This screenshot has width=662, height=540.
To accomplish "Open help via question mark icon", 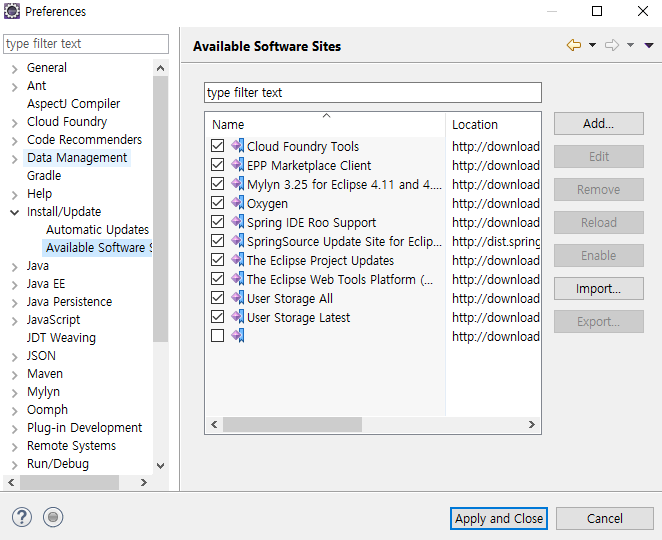I will 22,517.
